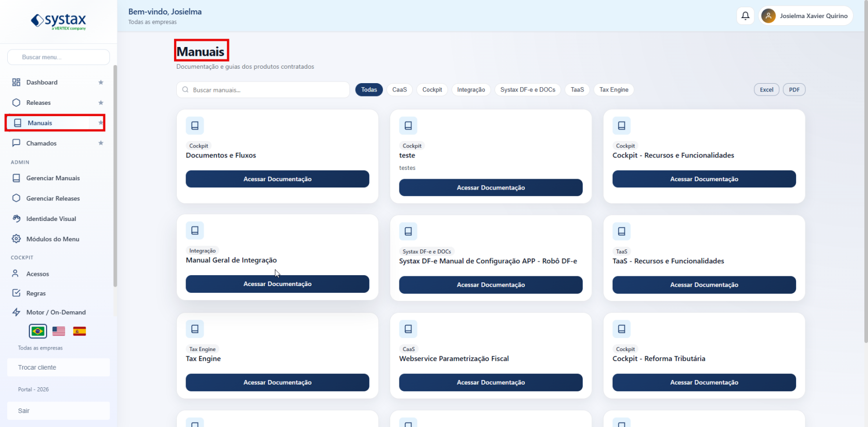Focus the Buscar menu search field
Viewport: 868px width, 427px height.
pos(58,57)
